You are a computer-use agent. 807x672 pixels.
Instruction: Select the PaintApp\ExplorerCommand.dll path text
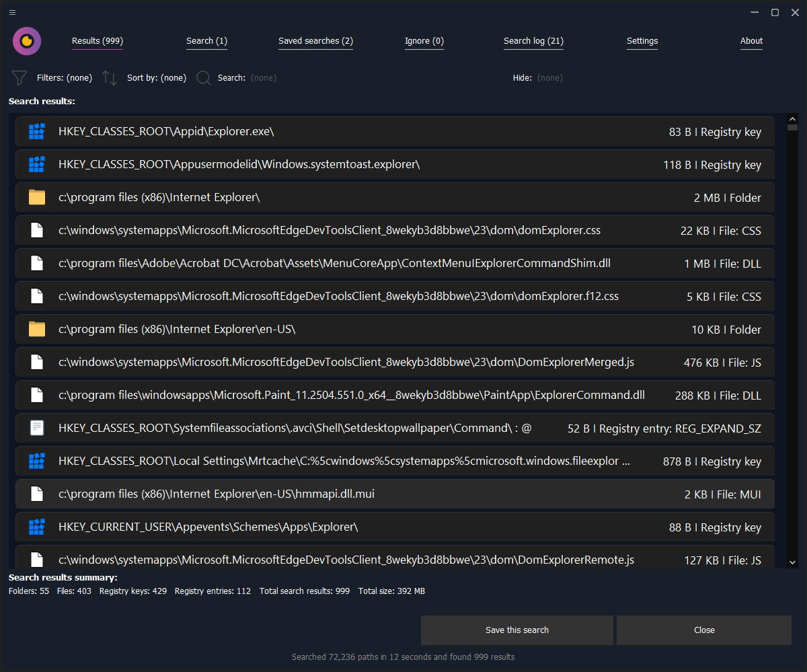[352, 396]
